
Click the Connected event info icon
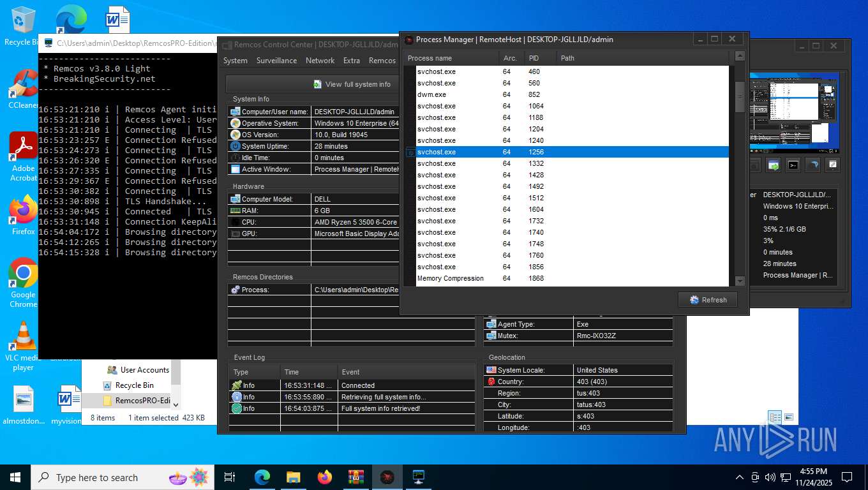[237, 385]
